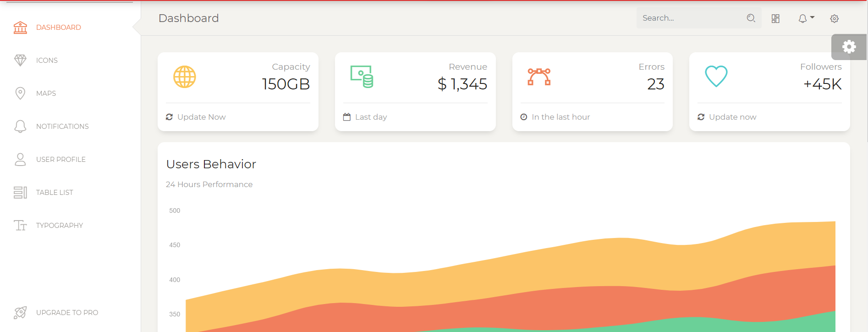Click the Followers card label
868x332 pixels.
(821, 67)
